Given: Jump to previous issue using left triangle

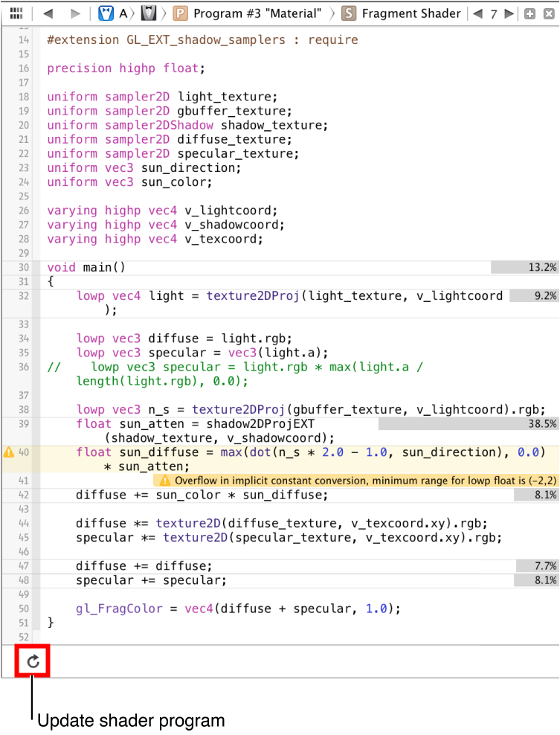Looking at the screenshot, I should pyautogui.click(x=477, y=13).
